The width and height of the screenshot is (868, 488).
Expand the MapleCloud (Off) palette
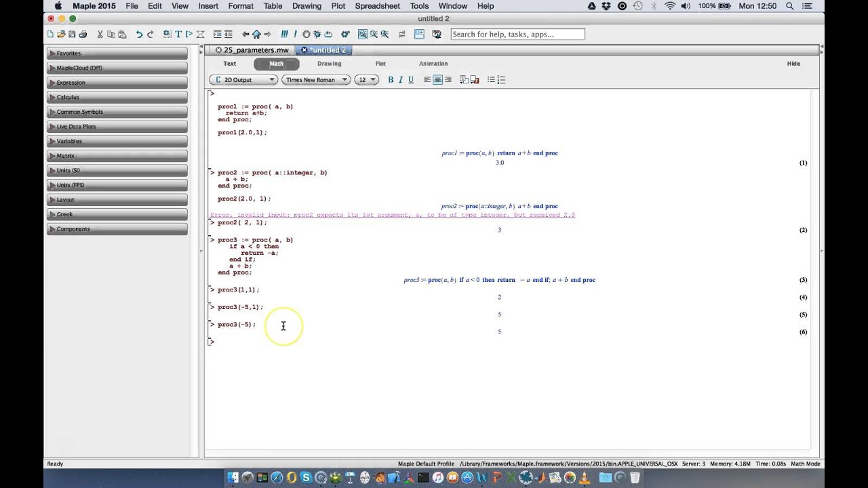click(117, 68)
